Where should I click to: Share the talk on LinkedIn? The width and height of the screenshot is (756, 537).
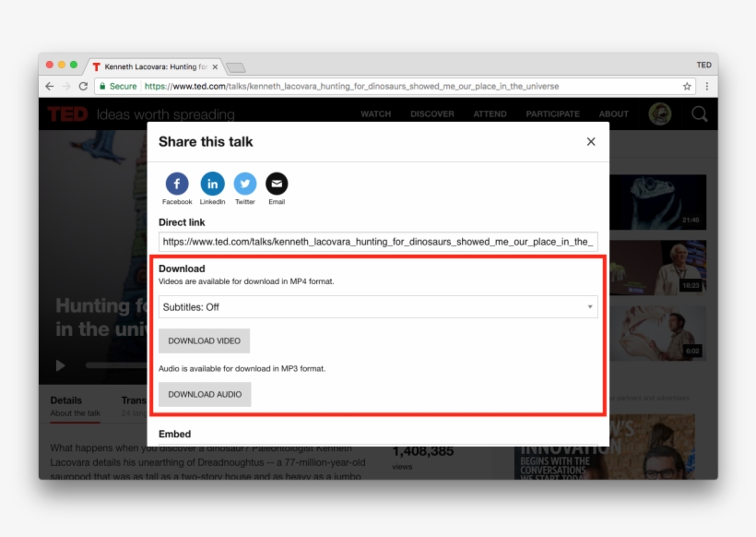[x=212, y=184]
